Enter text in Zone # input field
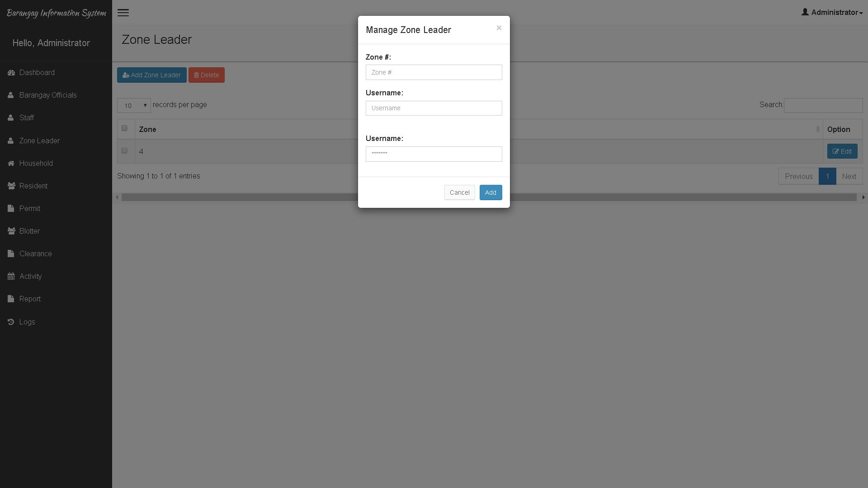The height and width of the screenshot is (488, 868). pos(434,72)
